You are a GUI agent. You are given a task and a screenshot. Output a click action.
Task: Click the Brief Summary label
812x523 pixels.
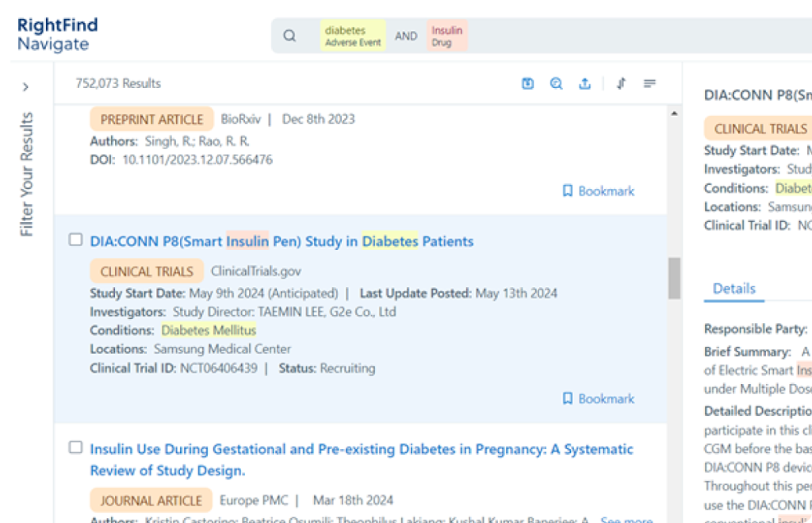pyautogui.click(x=747, y=352)
